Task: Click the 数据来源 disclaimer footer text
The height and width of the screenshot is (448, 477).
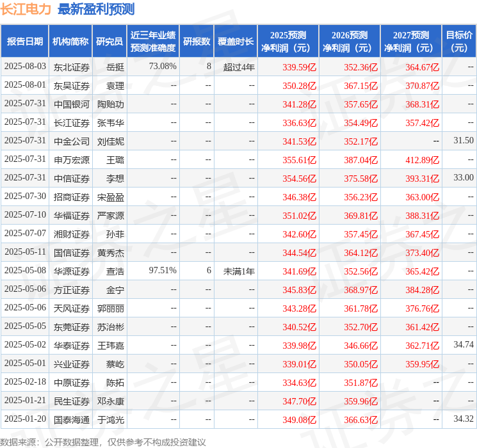Action: 103,442
